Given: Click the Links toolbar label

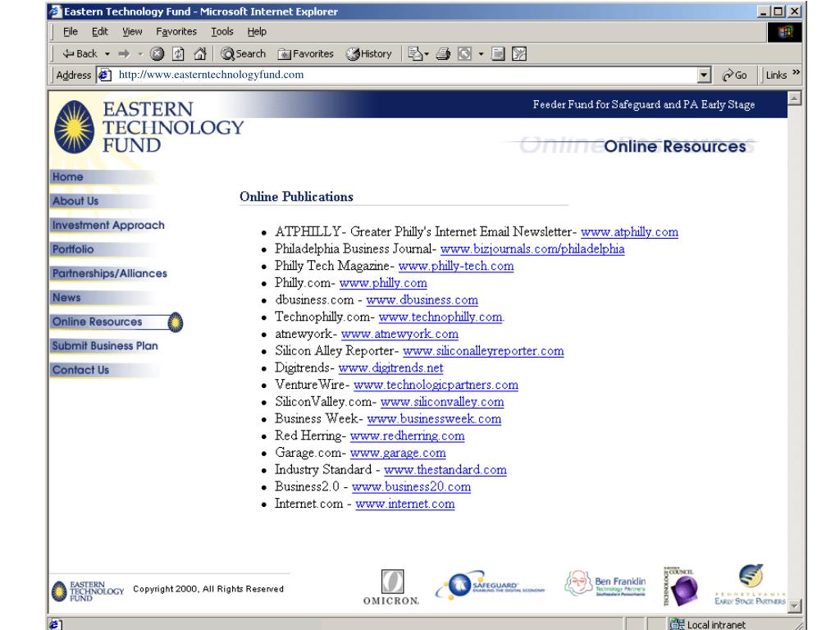Looking at the screenshot, I should tap(776, 75).
